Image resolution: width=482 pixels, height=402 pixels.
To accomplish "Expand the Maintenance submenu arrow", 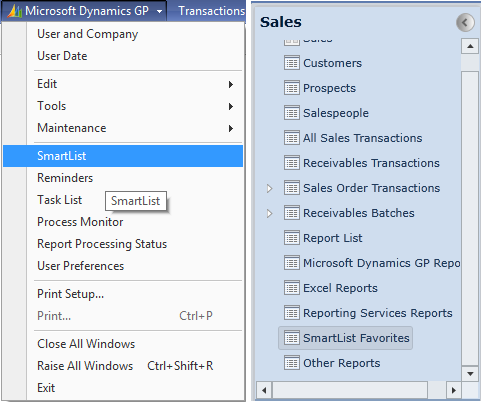I will [231, 128].
